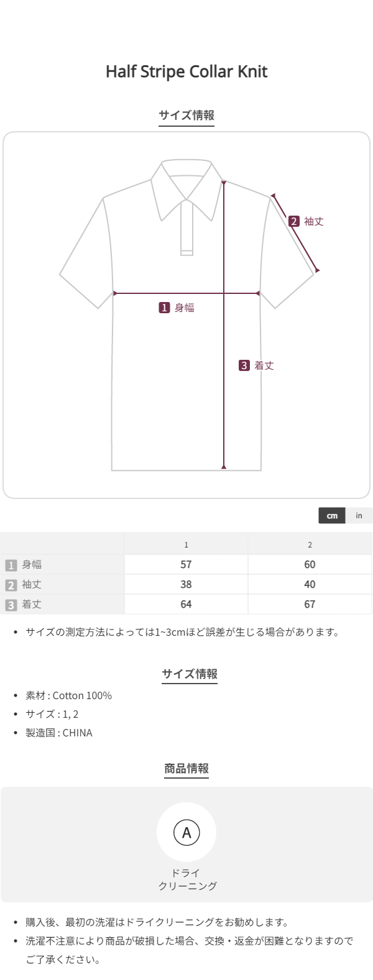Click the gray 2 badge in the 袖丈 table row

point(11,585)
